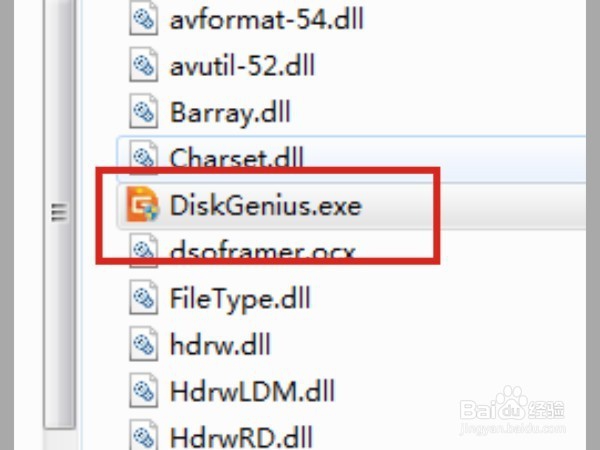Click the hdrw.dll file icon
The image size is (600, 450).
pyautogui.click(x=143, y=344)
